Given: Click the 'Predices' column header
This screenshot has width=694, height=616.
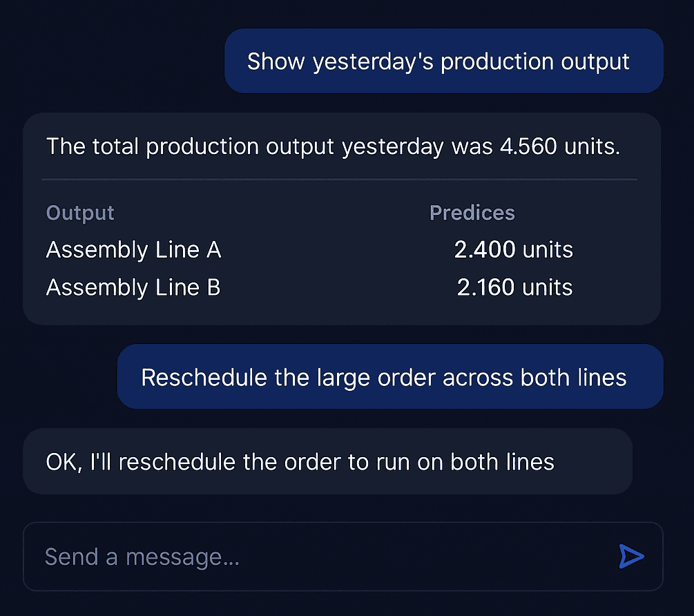Looking at the screenshot, I should click(x=472, y=213).
